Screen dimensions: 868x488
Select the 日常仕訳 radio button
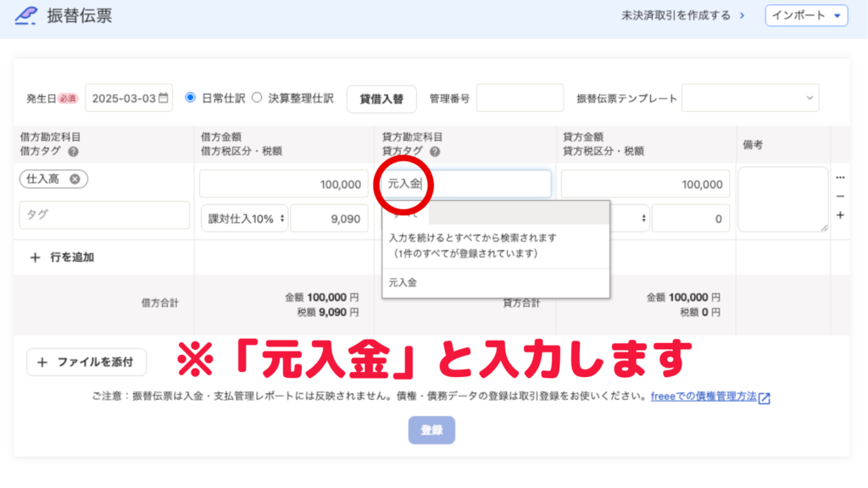coord(190,97)
